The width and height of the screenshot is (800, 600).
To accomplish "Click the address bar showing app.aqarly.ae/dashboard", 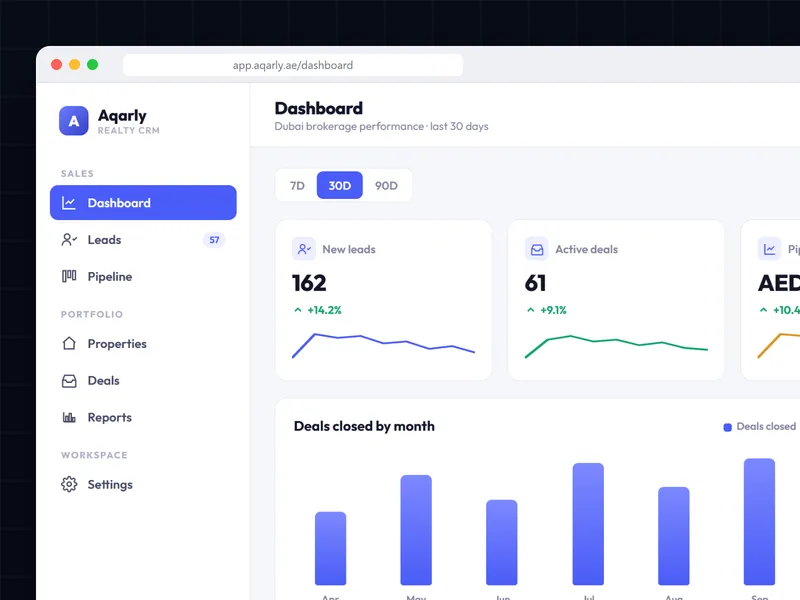I will tap(293, 65).
